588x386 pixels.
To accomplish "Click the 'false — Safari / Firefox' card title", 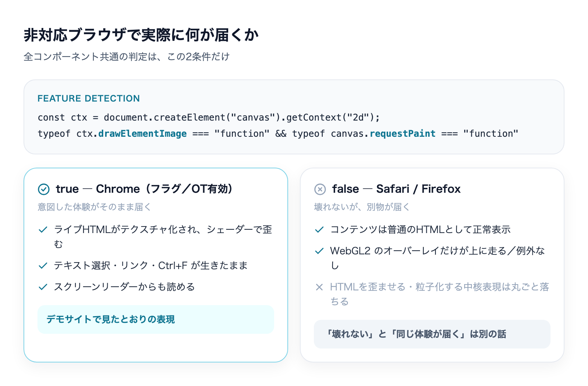I will (396, 189).
